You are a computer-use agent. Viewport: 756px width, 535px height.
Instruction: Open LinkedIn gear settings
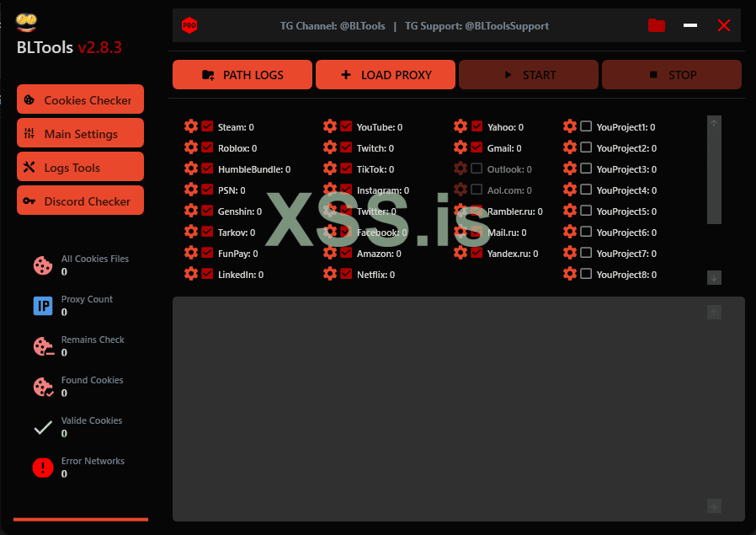191,274
